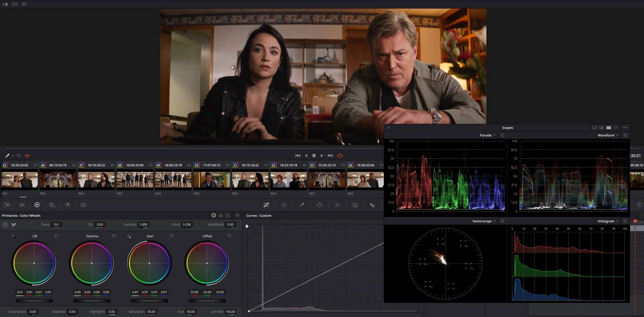Open the HDR color wheels palette
The height and width of the screenshot is (317, 644).
pos(52,205)
